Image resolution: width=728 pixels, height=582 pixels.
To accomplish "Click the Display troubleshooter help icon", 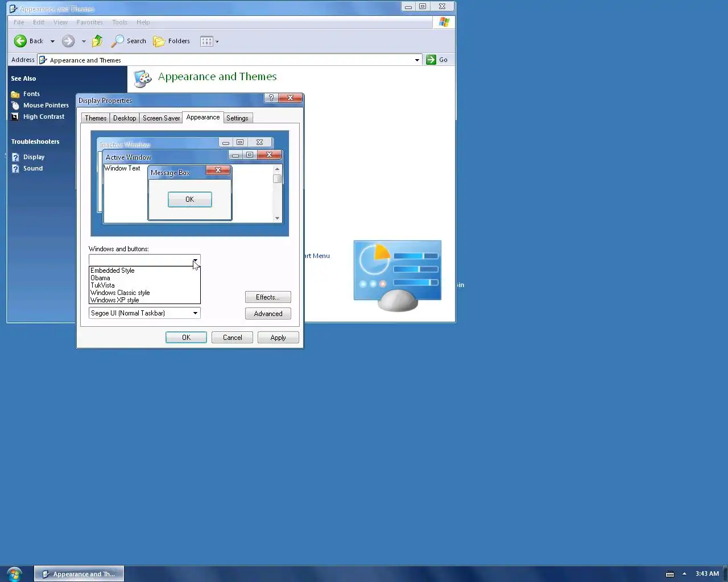I will point(15,157).
